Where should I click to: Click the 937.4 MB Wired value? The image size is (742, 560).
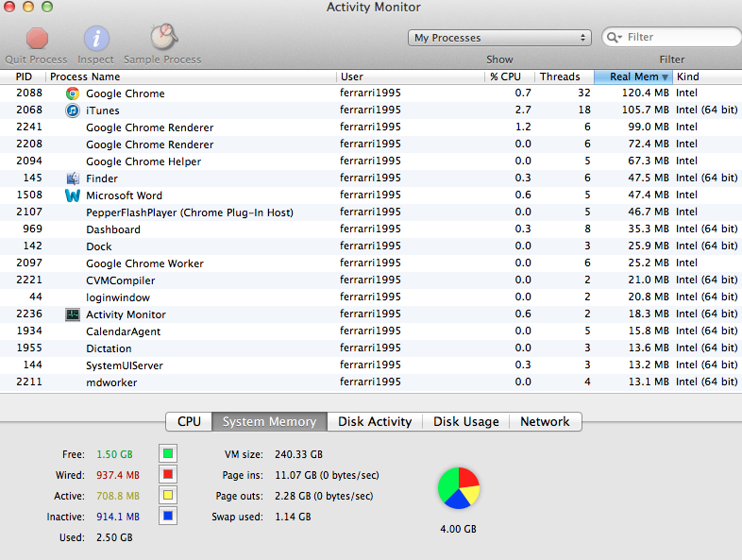click(118, 475)
